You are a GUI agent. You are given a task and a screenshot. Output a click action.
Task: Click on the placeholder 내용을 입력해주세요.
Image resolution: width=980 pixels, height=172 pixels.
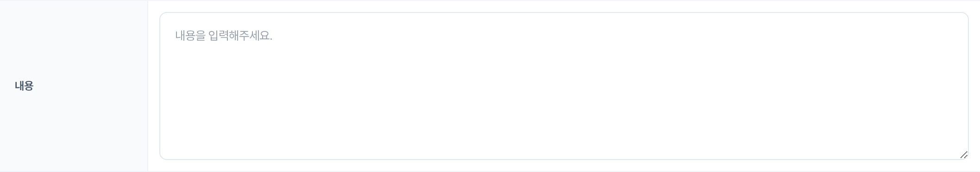[x=224, y=36]
